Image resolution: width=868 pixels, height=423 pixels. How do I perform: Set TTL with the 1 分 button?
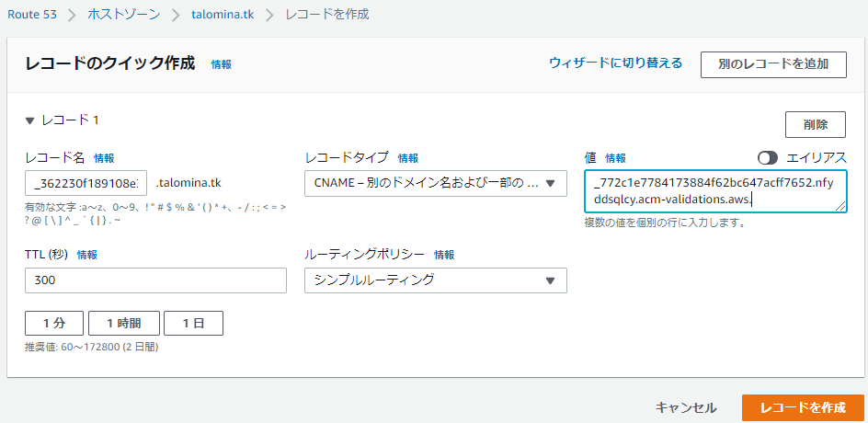(x=54, y=324)
